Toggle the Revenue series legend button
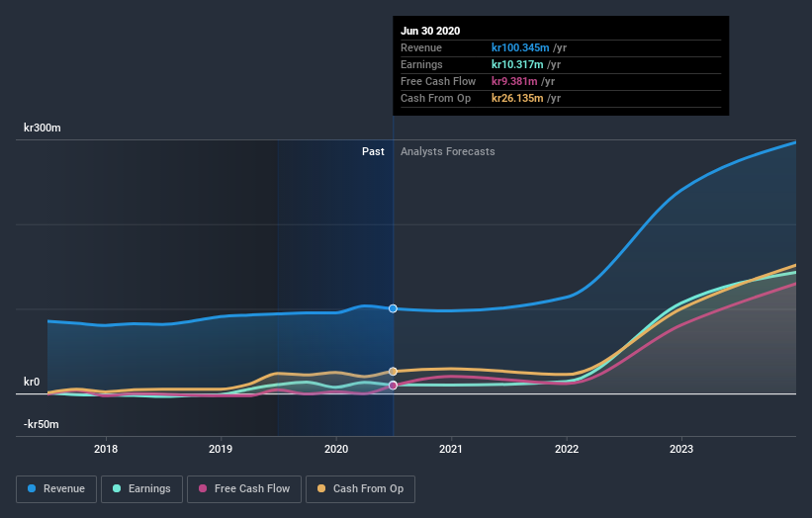 (x=56, y=489)
